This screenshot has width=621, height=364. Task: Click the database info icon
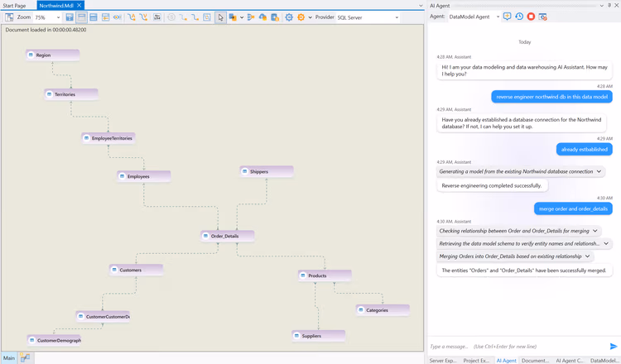(x=275, y=17)
